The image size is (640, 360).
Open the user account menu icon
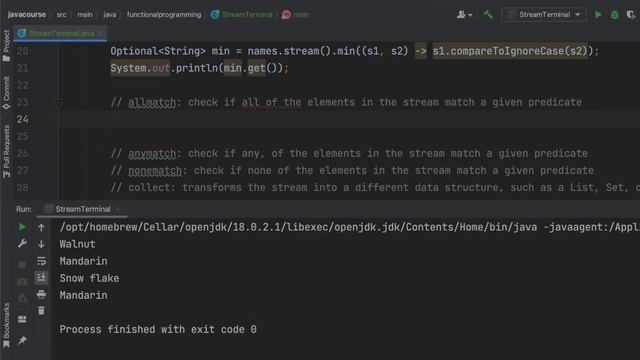pyautogui.click(x=464, y=15)
